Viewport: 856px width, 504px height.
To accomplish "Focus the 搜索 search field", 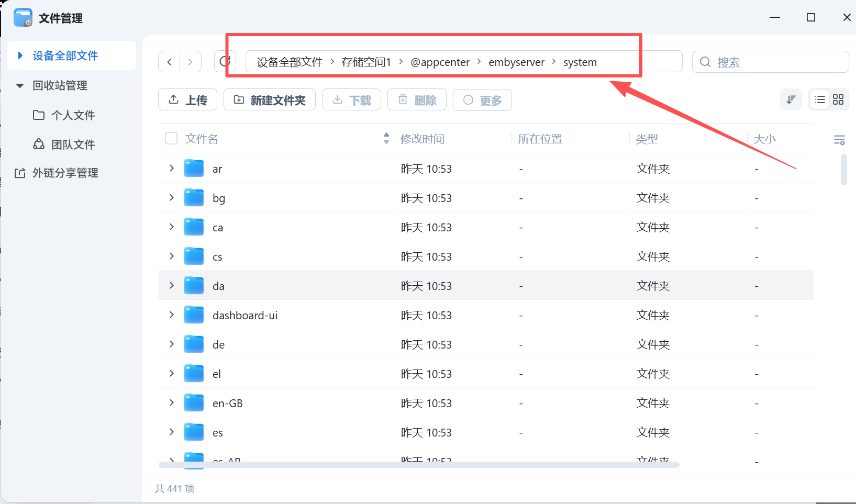I will (770, 62).
